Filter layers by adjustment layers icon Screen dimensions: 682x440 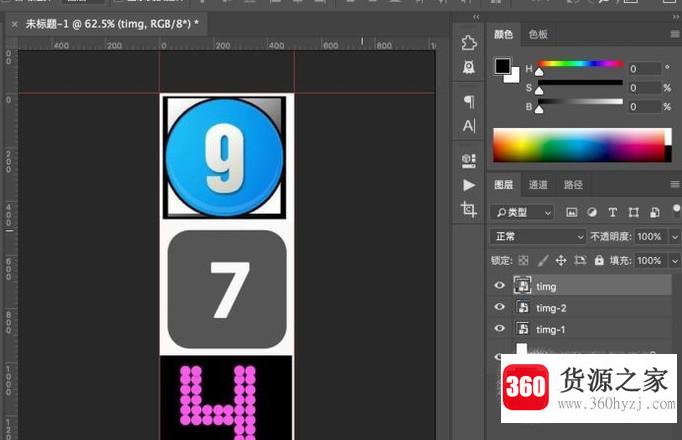[592, 212]
